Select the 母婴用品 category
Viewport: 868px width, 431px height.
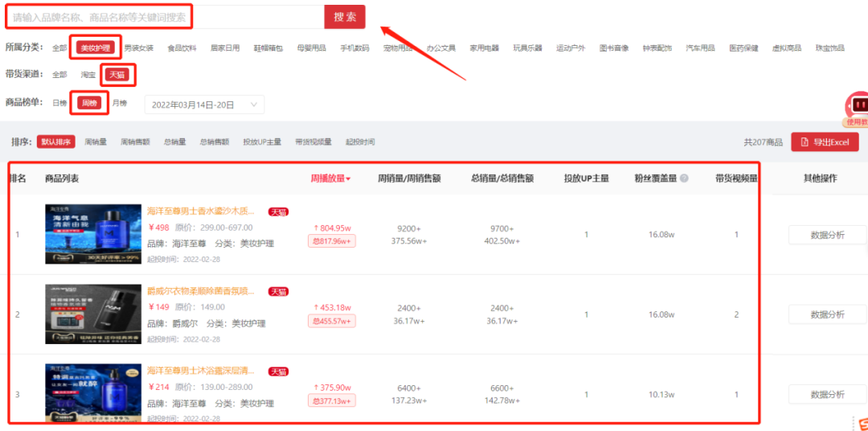[x=312, y=48]
